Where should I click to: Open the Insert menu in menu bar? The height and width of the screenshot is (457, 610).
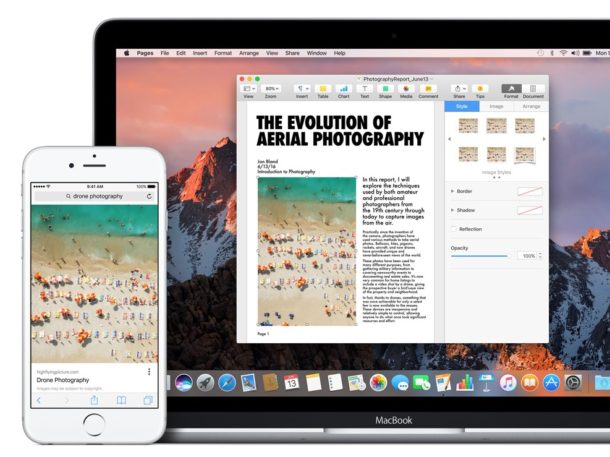click(x=200, y=53)
